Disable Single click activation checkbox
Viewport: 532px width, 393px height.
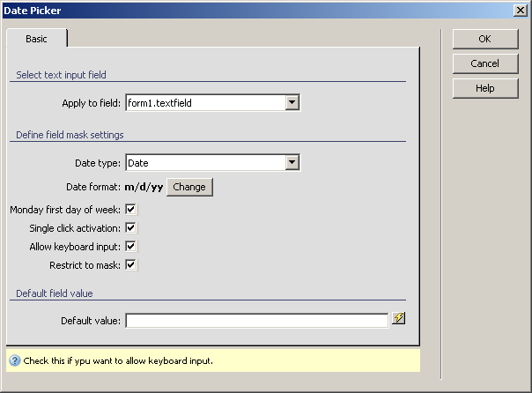[130, 228]
